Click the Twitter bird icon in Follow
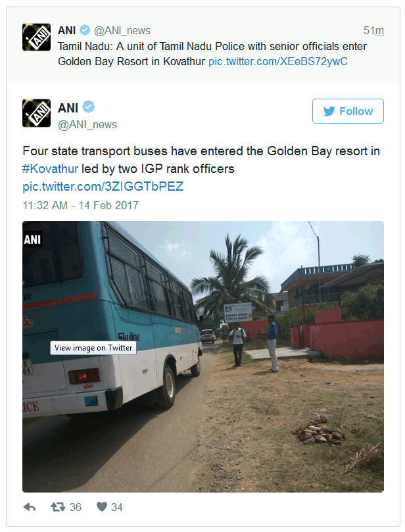 [x=329, y=111]
